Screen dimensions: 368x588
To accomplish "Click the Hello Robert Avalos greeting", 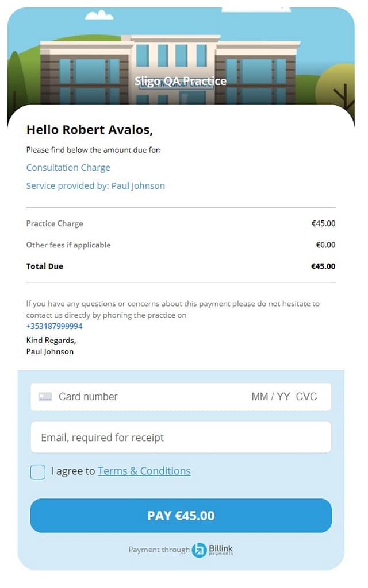I will point(90,130).
